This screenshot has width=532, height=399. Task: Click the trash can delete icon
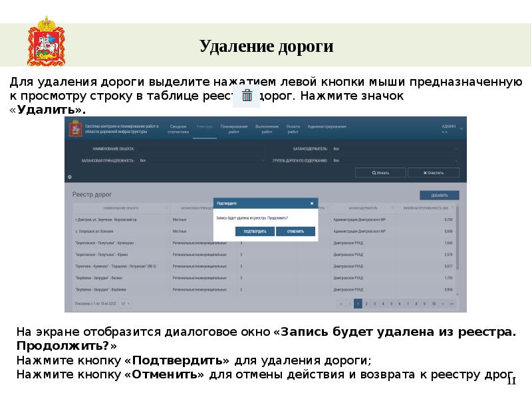click(247, 96)
